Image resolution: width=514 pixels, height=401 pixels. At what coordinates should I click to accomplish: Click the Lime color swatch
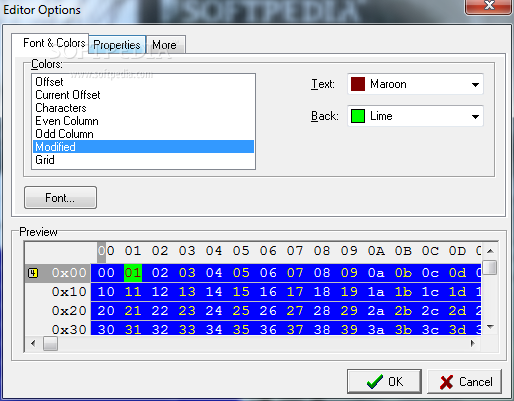click(358, 116)
